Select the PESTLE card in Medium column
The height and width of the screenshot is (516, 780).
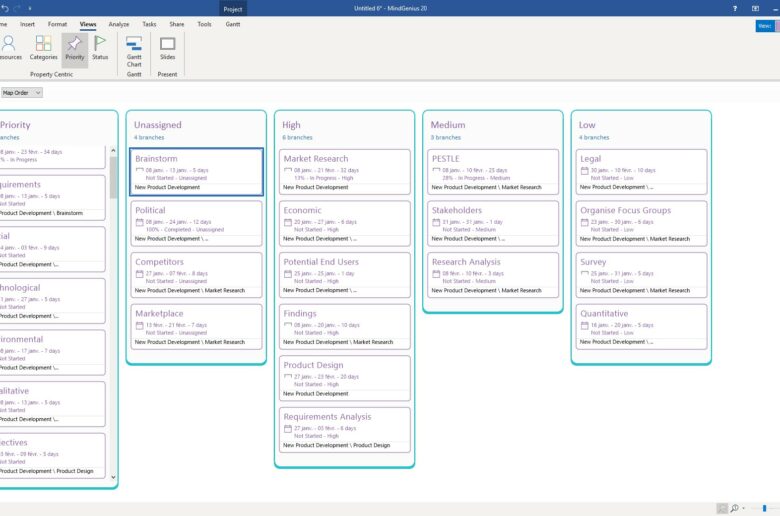point(493,172)
